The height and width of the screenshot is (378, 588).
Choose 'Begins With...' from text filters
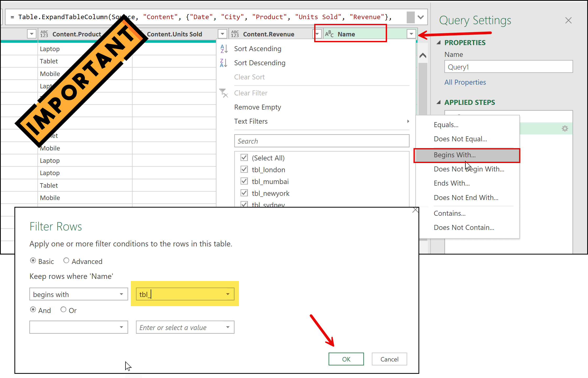(x=455, y=155)
